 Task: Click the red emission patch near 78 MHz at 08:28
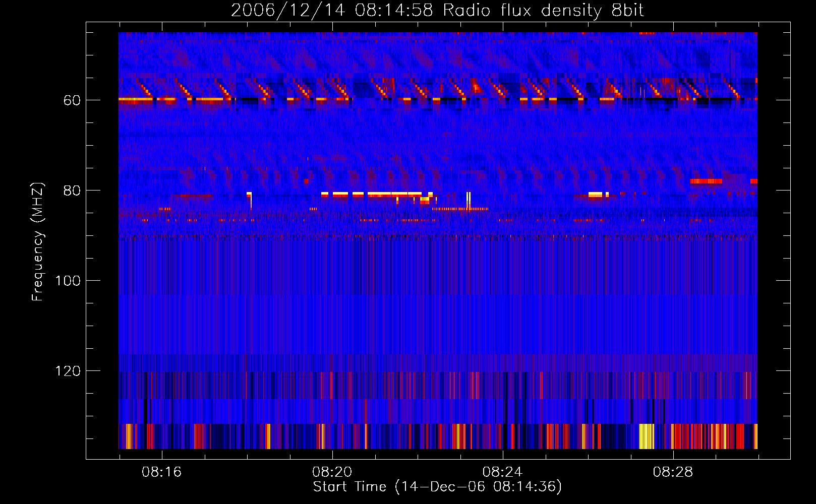tap(706, 181)
